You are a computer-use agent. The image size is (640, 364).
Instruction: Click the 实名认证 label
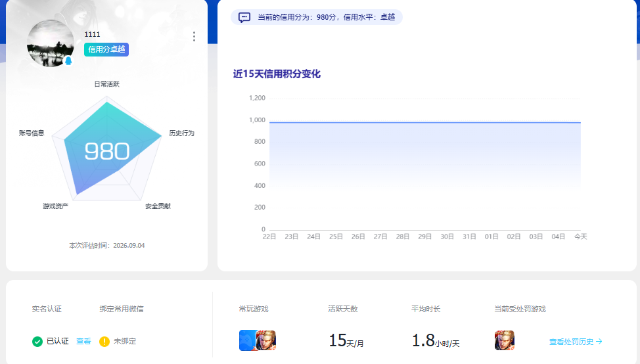[47, 309]
